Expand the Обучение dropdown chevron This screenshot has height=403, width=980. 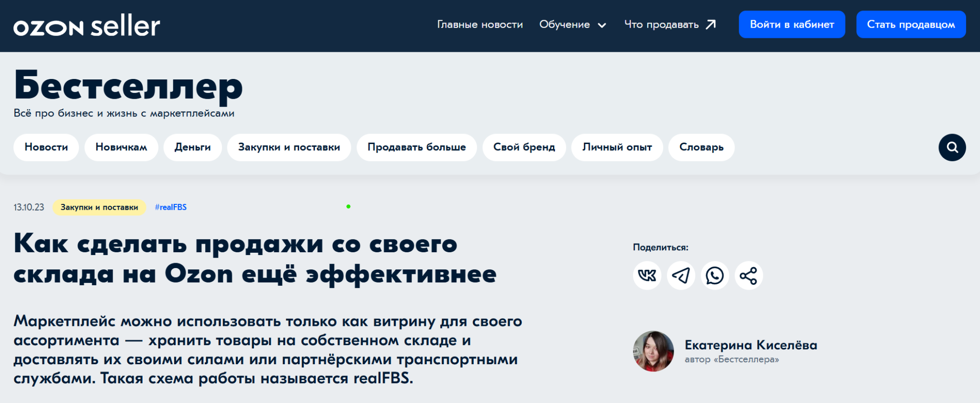(602, 25)
